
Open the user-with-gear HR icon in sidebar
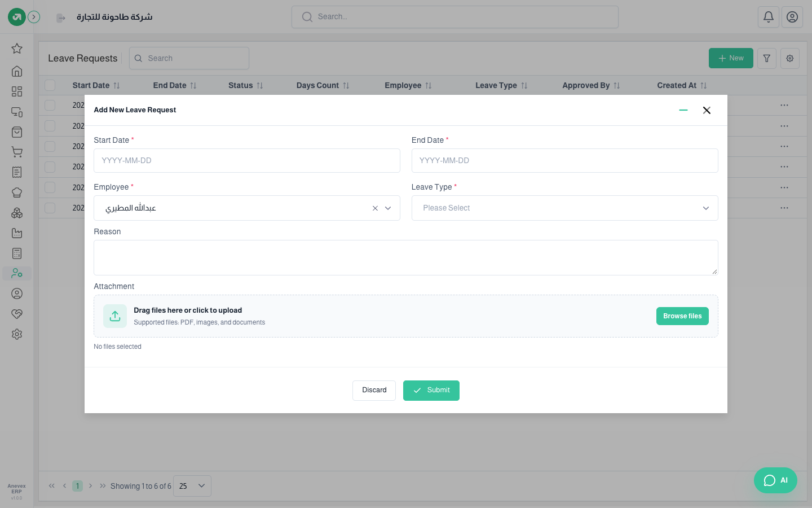tap(17, 273)
